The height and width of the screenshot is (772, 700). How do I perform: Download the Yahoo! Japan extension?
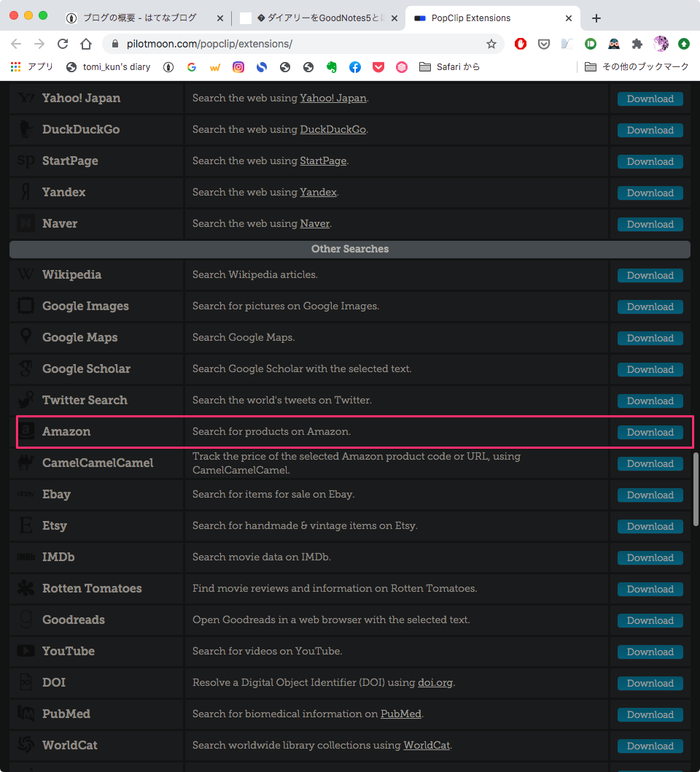coord(650,99)
